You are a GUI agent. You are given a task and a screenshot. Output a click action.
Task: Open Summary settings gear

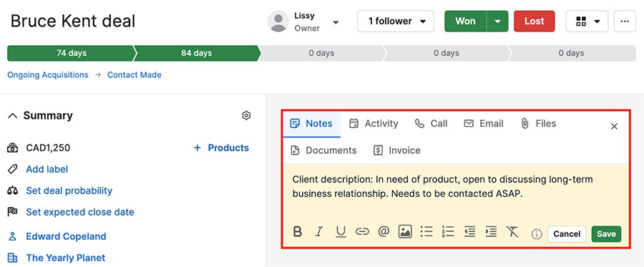point(246,115)
